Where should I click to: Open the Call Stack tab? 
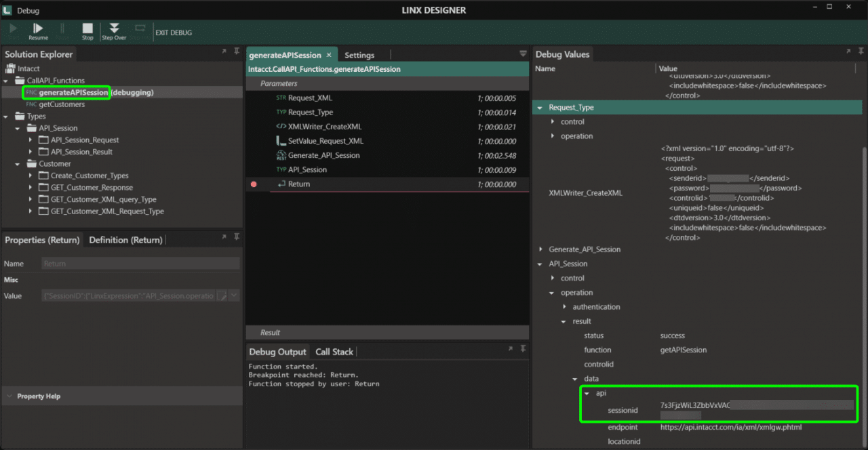point(334,352)
